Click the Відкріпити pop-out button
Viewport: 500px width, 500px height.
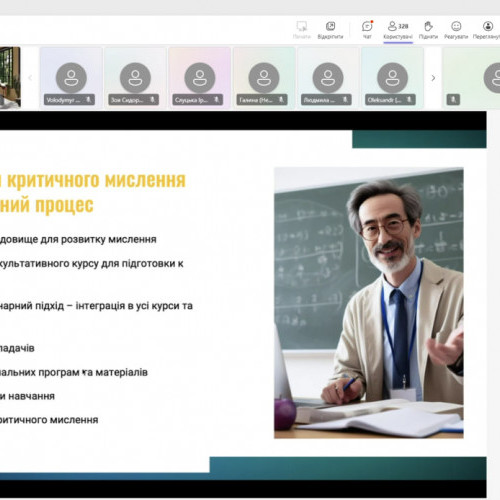click(330, 29)
